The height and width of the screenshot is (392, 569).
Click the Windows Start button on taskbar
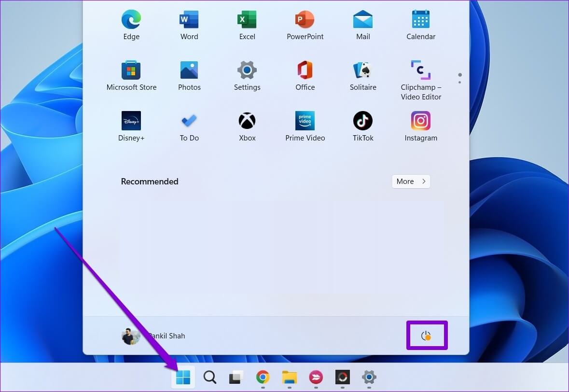tap(183, 377)
